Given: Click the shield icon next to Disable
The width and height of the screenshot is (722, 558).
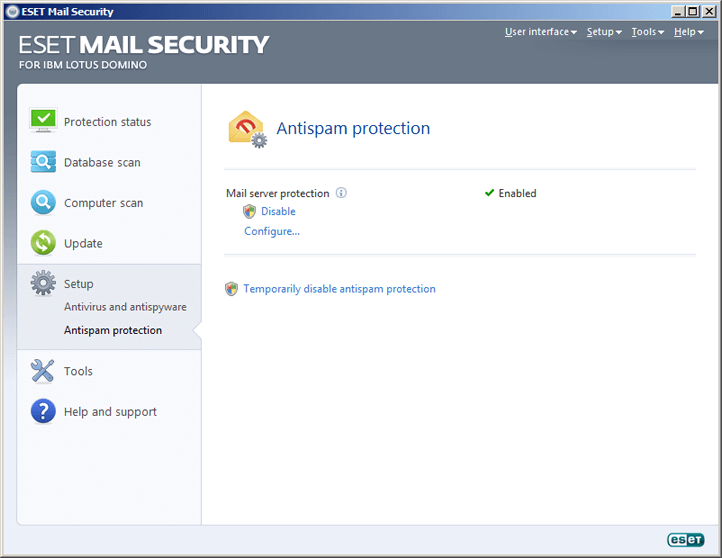Looking at the screenshot, I should point(249,211).
